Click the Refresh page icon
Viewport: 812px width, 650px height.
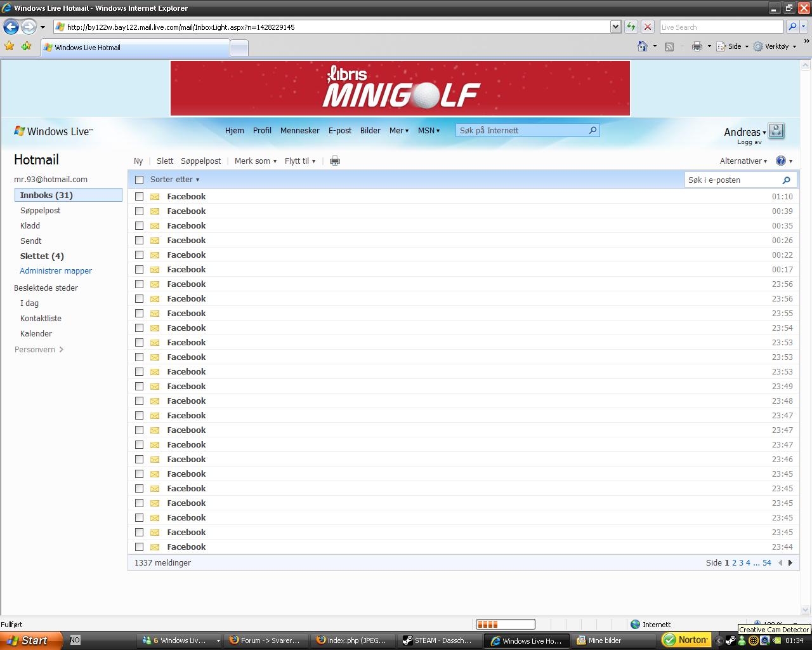pyautogui.click(x=631, y=27)
